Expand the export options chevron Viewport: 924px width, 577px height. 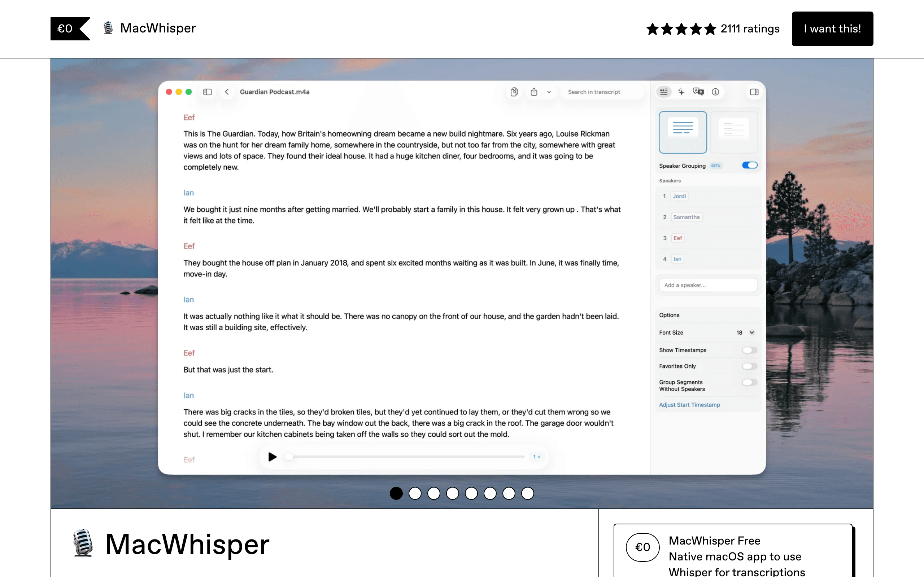(549, 92)
